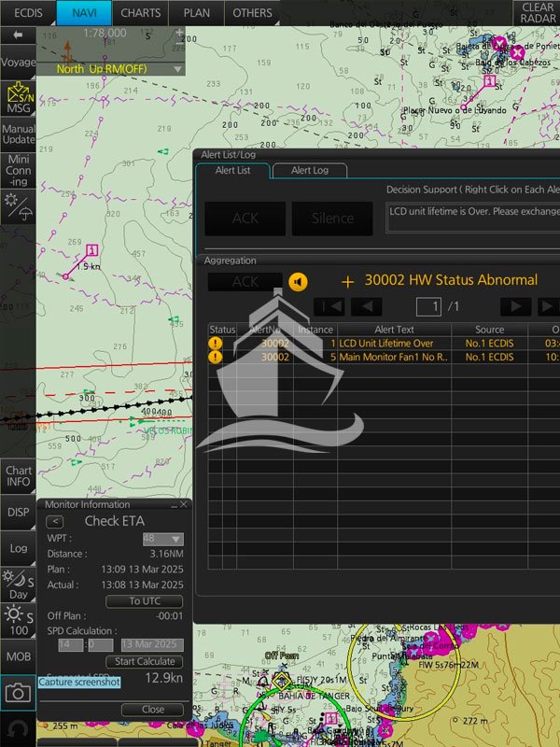Image resolution: width=560 pixels, height=747 pixels.
Task: Click the orange speaker silence icon
Action: [298, 282]
